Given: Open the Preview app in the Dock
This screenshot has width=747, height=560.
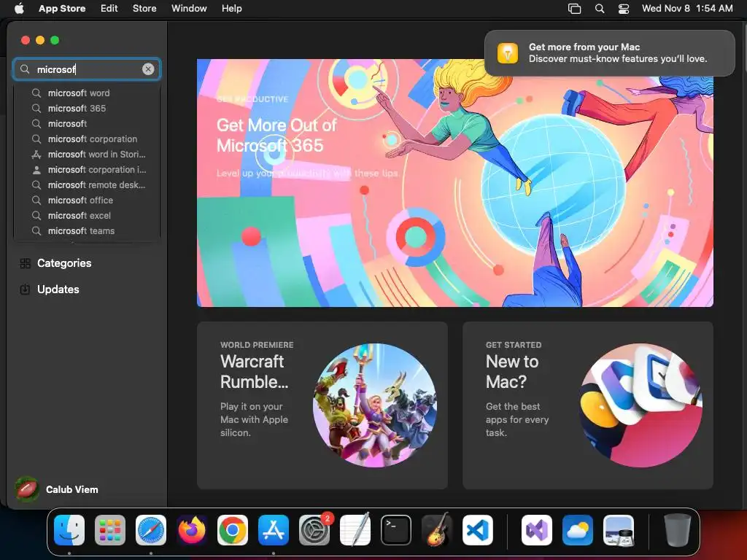Looking at the screenshot, I should tap(619, 530).
